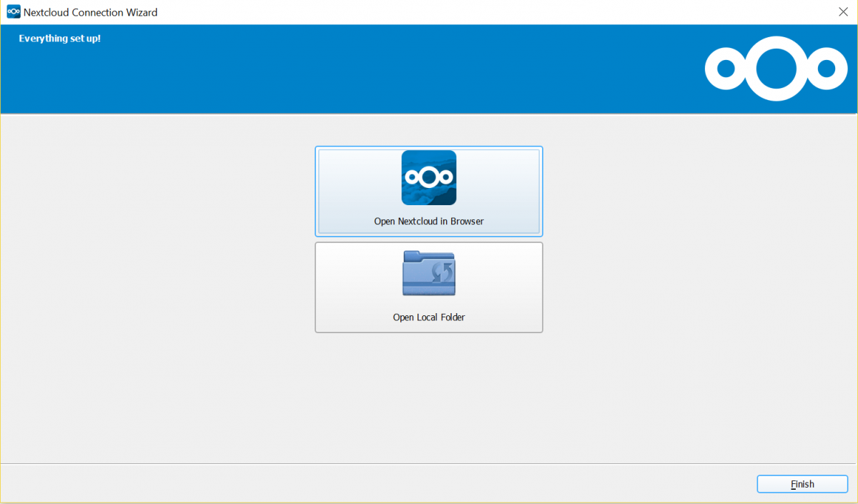Click the Nextcloud icon in title bar
Screen dimensions: 858x504
13,12
